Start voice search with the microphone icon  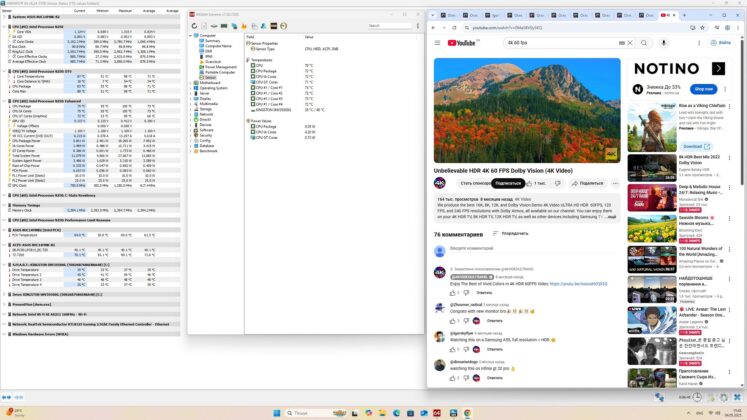coord(663,43)
